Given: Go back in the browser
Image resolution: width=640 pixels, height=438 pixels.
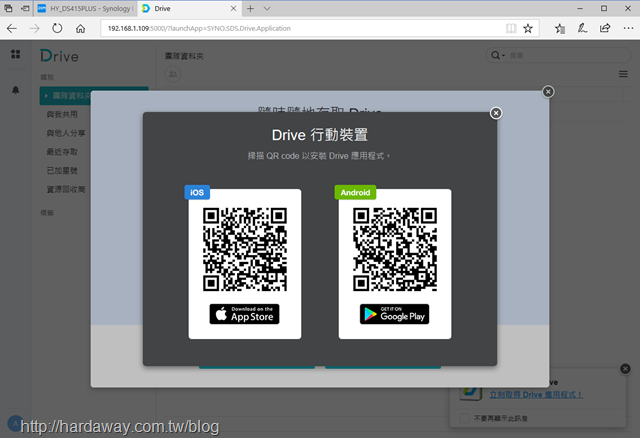Looking at the screenshot, I should [12, 28].
